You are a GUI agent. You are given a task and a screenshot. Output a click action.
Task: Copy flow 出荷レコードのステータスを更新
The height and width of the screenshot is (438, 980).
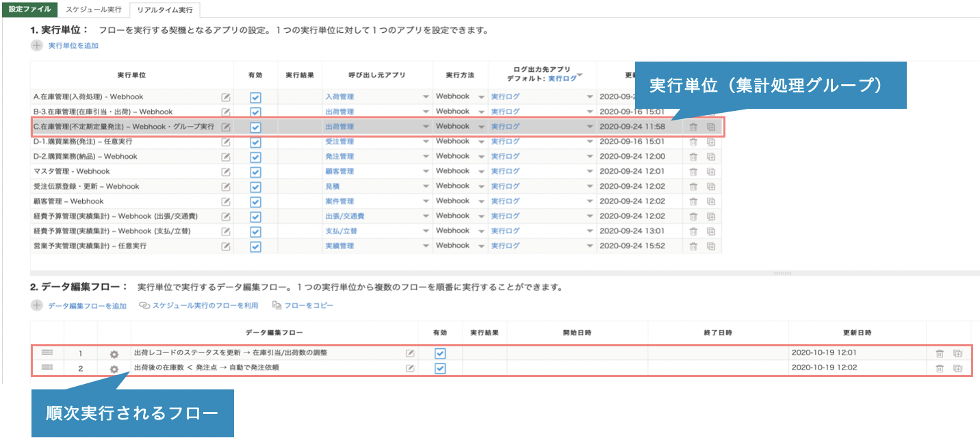(957, 353)
